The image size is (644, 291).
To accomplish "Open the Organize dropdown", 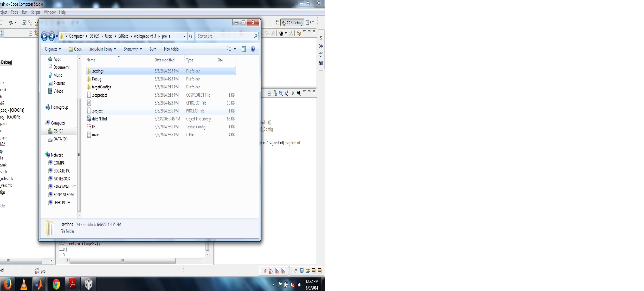I will coord(52,49).
